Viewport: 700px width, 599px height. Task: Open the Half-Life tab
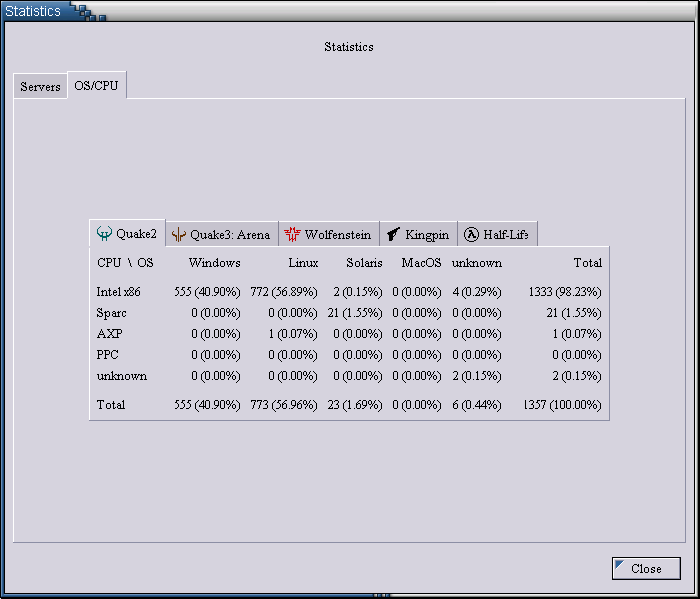(498, 234)
